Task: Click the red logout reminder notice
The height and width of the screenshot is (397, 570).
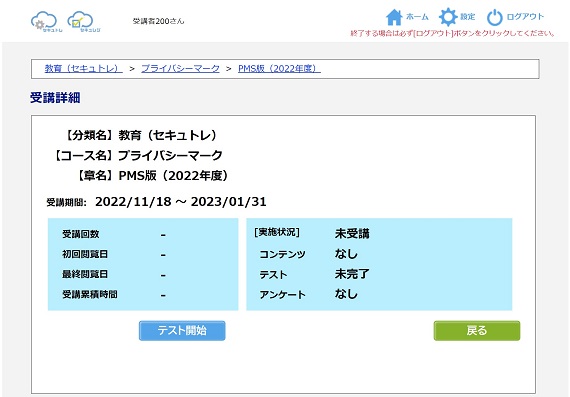Action: [452, 33]
